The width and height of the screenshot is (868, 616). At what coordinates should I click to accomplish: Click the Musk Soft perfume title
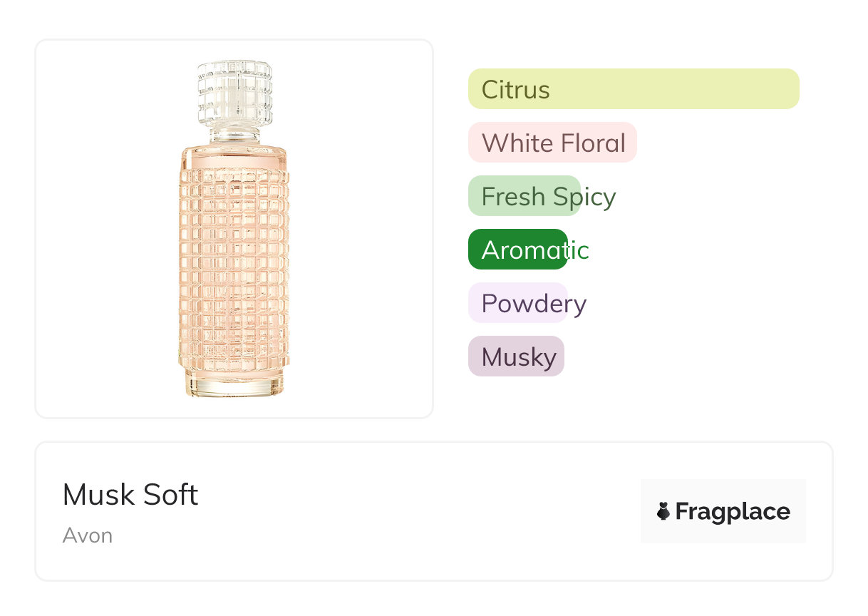pos(130,494)
